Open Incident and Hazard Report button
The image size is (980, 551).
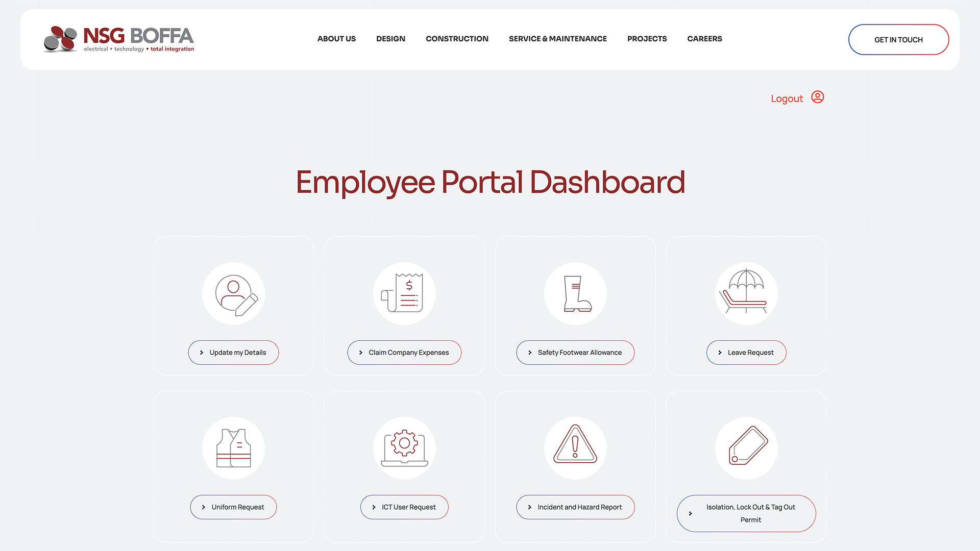(575, 507)
